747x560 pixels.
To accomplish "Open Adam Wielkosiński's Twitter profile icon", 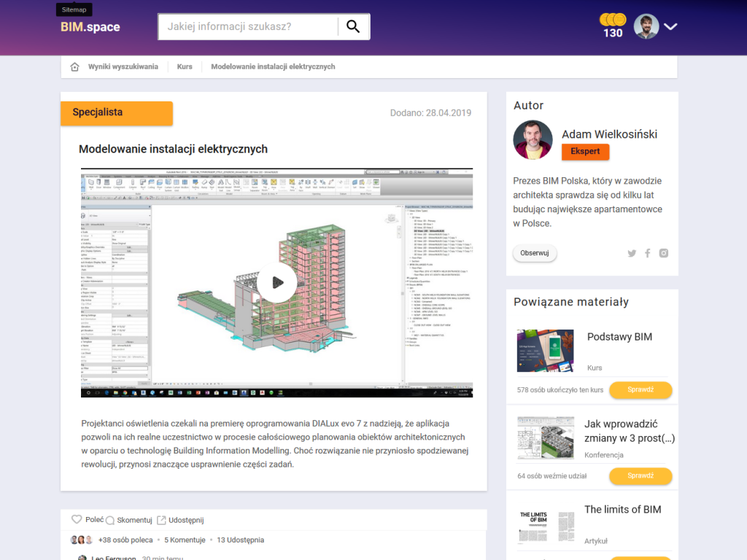I will 632,253.
